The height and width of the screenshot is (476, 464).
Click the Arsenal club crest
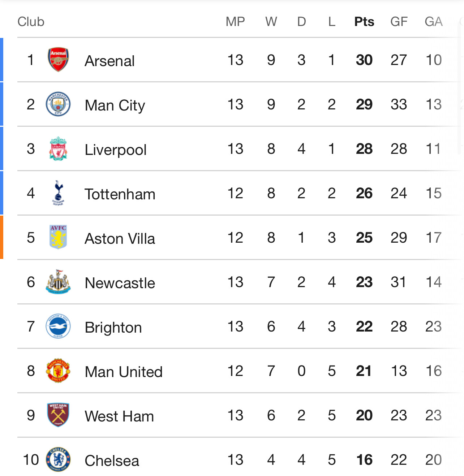pos(58,60)
